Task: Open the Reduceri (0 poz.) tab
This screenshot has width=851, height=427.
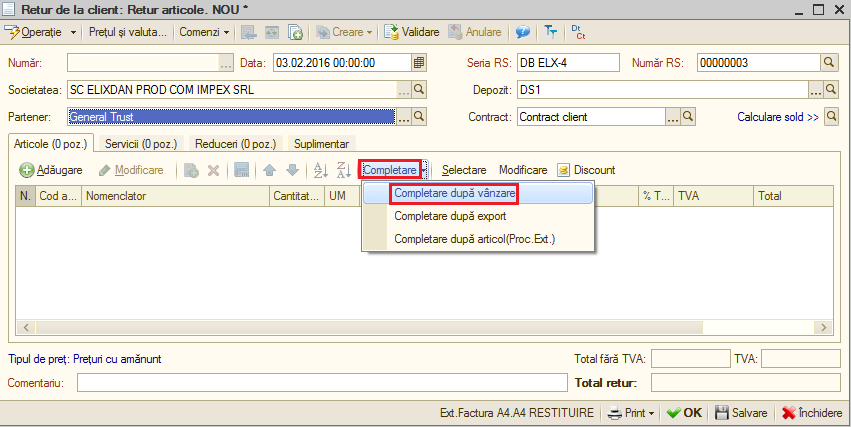Action: click(236, 144)
